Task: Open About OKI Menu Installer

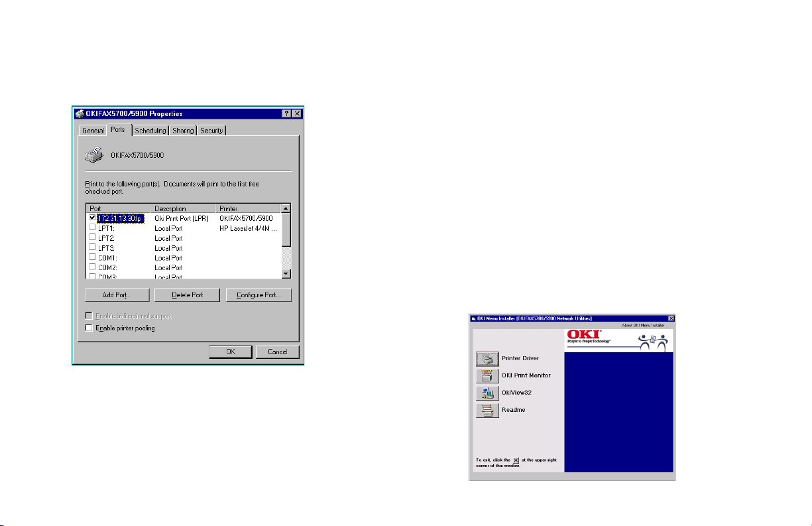Action: click(643, 326)
